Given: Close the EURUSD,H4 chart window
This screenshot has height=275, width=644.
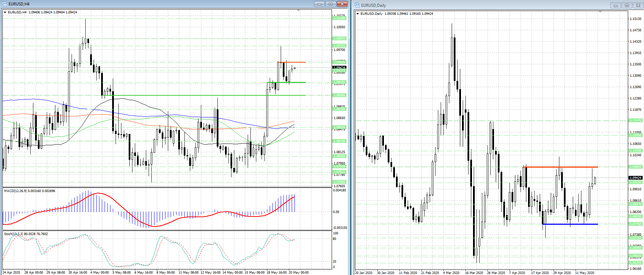Looking at the screenshot, I should pyautogui.click(x=342, y=4).
